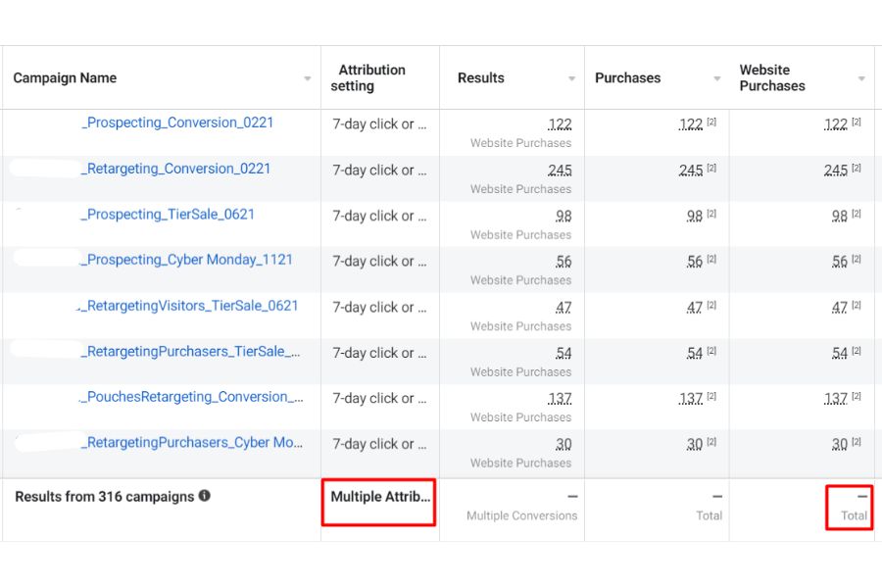This screenshot has height=588, width=882.
Task: Open Purchases column dropdown arrow
Action: coord(716,78)
